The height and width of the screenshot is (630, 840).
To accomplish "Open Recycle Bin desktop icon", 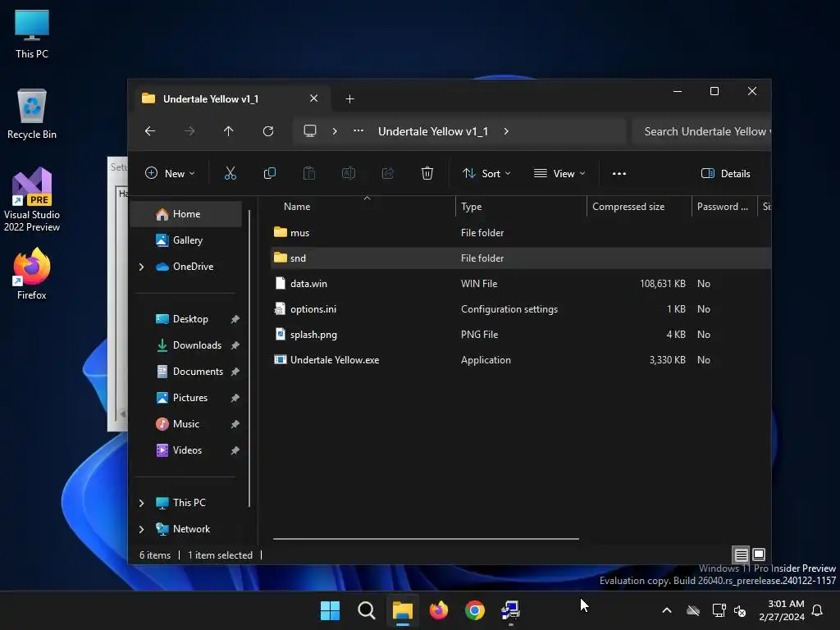I will pyautogui.click(x=32, y=114).
